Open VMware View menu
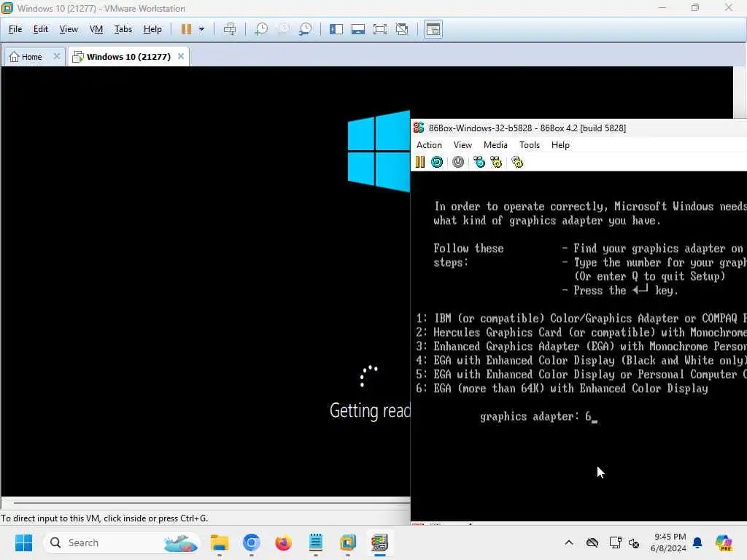The width and height of the screenshot is (747, 560). [x=69, y=29]
